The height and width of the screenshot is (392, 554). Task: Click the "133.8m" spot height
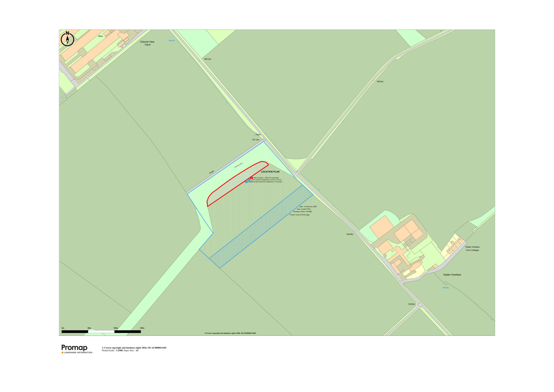[x=411, y=304]
